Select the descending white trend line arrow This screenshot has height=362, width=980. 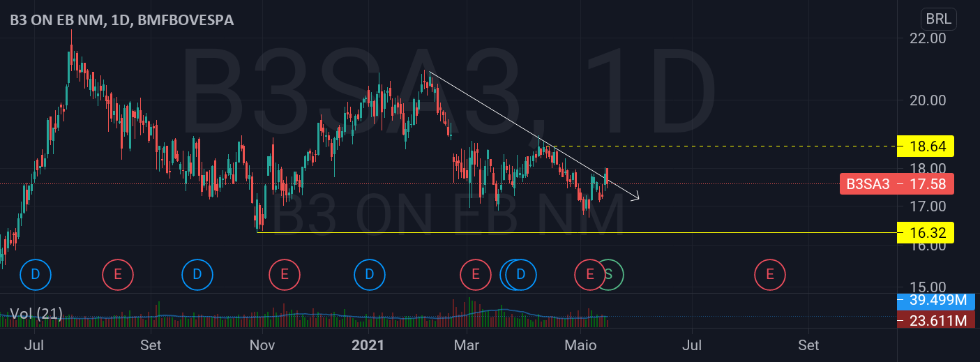534,136
